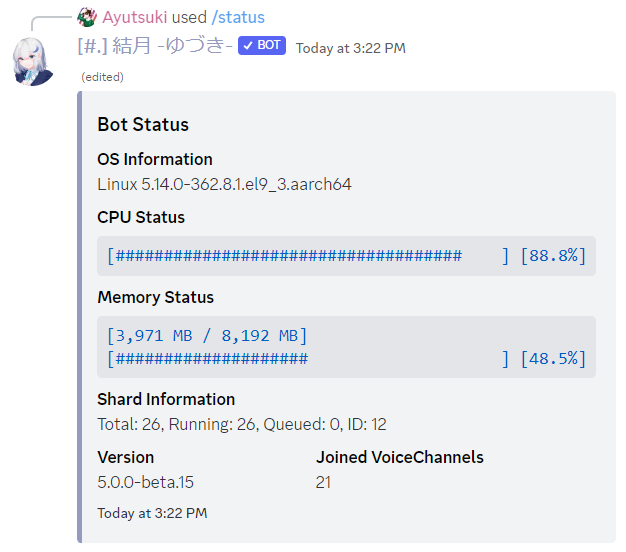
Task: Click the 3,971 MB / 8,192 MB memory line
Action: click(207, 336)
